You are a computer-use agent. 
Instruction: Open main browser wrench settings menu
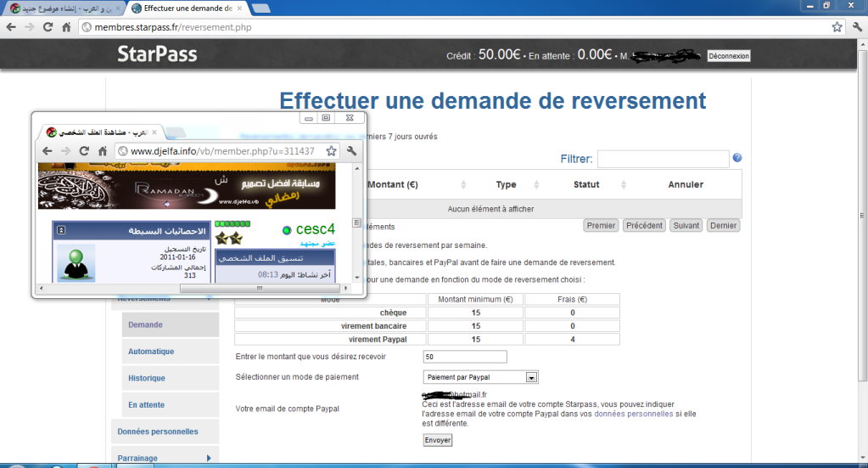coord(857,27)
